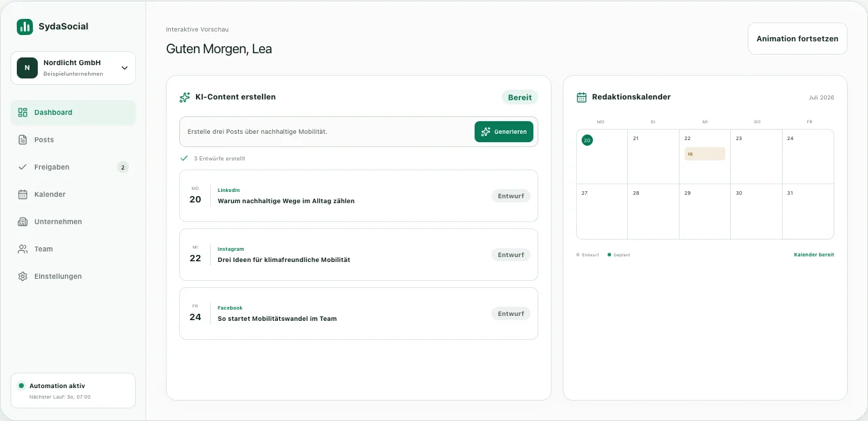Click the Kalender sidebar icon
This screenshot has width=868, height=421.
point(22,194)
